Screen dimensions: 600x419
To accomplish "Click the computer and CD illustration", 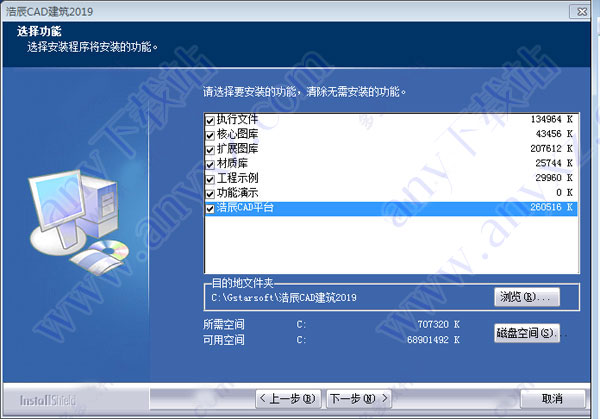I will pos(79,222).
